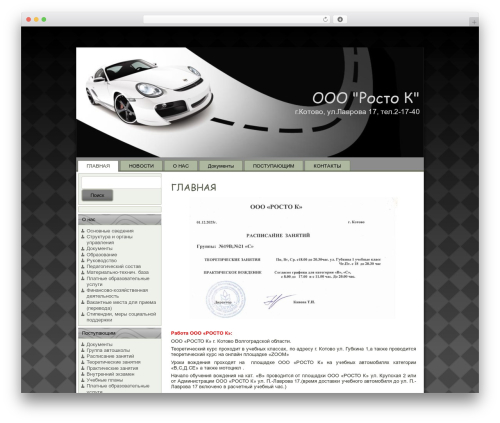The height and width of the screenshot is (423, 500).
Task: Click into the site search field
Action: pos(121,182)
